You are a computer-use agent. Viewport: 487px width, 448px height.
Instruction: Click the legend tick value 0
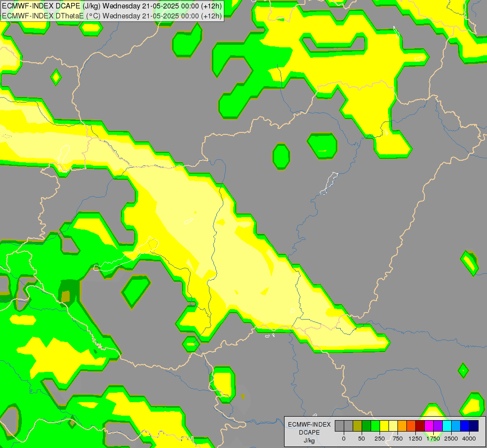click(x=344, y=439)
